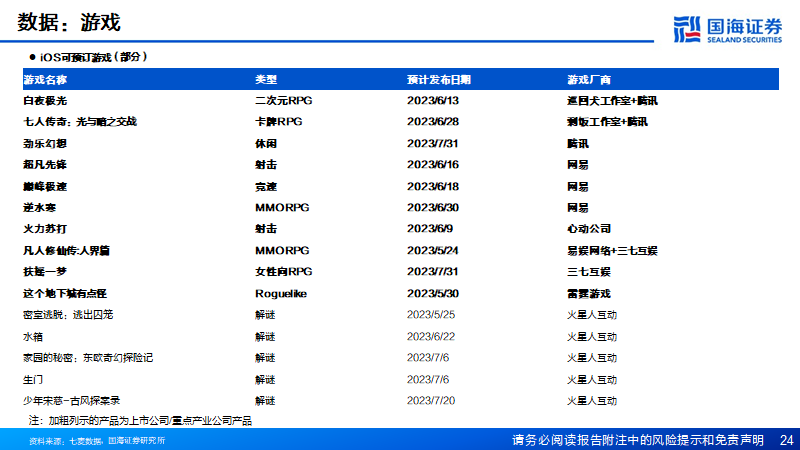Image resolution: width=800 pixels, height=450 pixels.
Task: Click the date 2023/7/20
Action: [431, 401]
